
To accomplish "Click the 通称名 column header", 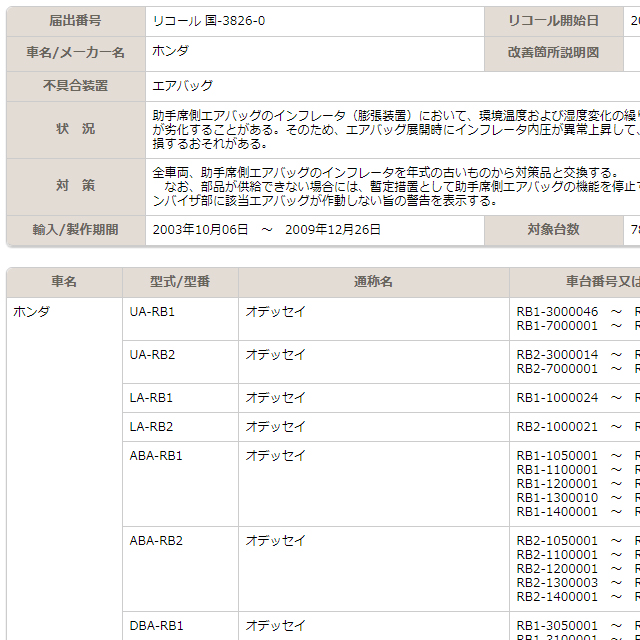I will click(x=373, y=282).
